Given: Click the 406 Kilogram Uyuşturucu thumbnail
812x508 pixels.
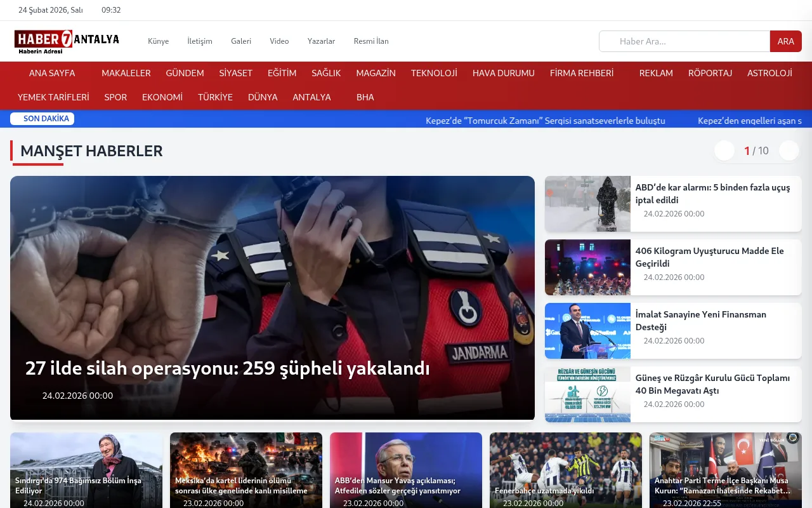Looking at the screenshot, I should pyautogui.click(x=587, y=267).
